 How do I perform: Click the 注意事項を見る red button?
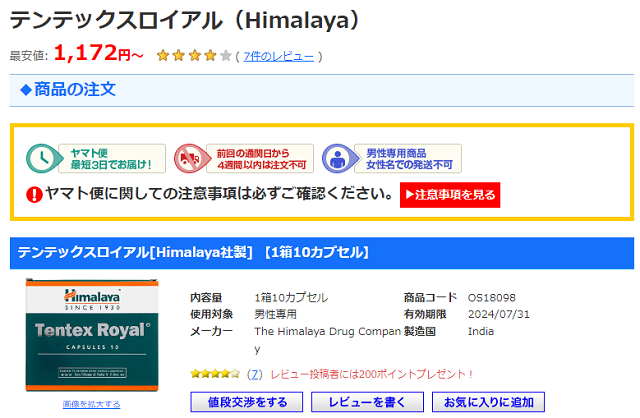450,195
